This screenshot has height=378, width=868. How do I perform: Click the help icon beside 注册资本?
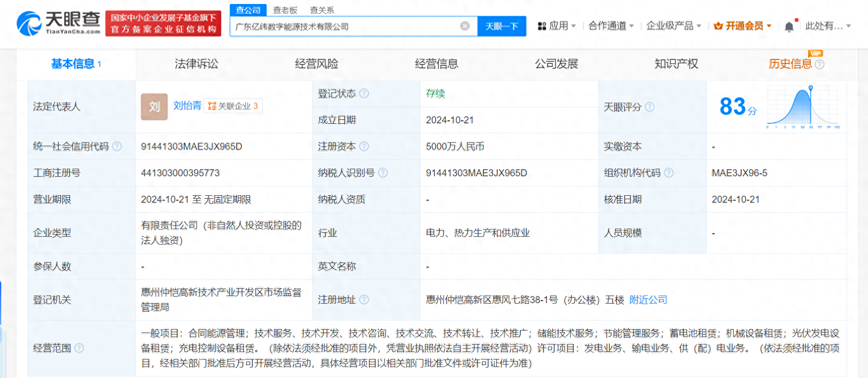(x=364, y=146)
